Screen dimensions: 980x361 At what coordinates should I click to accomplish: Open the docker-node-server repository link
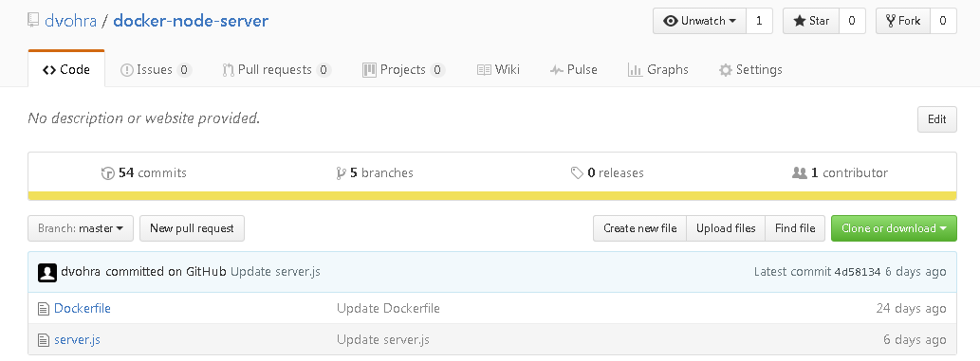191,21
